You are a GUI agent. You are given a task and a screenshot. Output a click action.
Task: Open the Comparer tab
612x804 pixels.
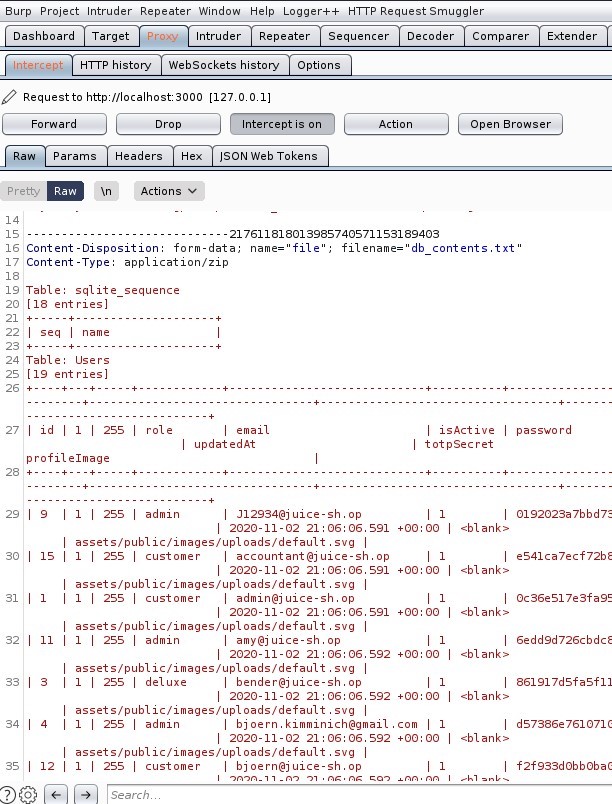pos(500,36)
